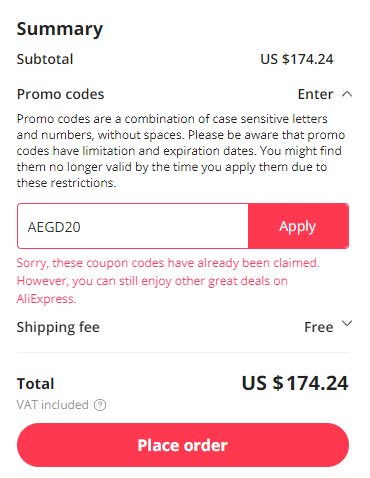Viewport: 370px width, 478px height.
Task: Click the VAT included help question-mark icon
Action: point(100,405)
